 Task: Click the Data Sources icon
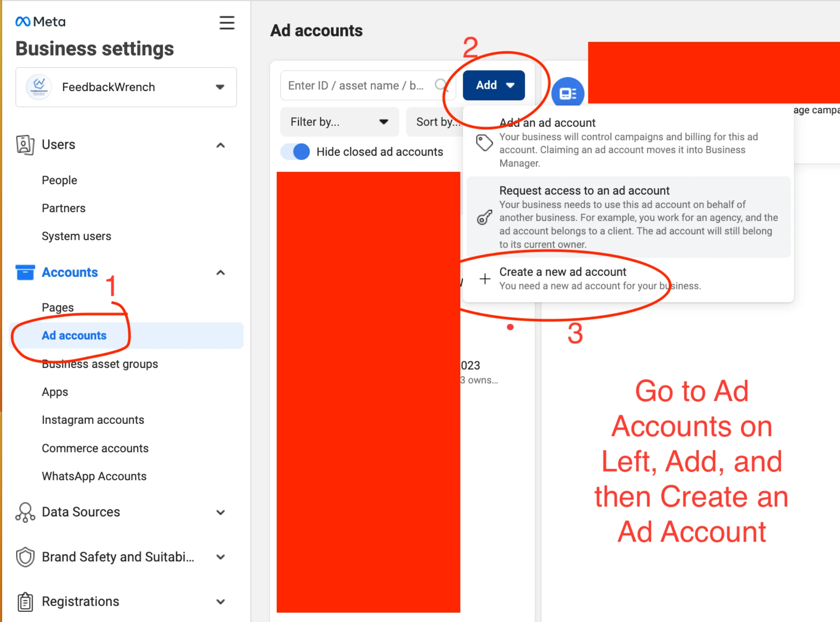click(x=25, y=512)
